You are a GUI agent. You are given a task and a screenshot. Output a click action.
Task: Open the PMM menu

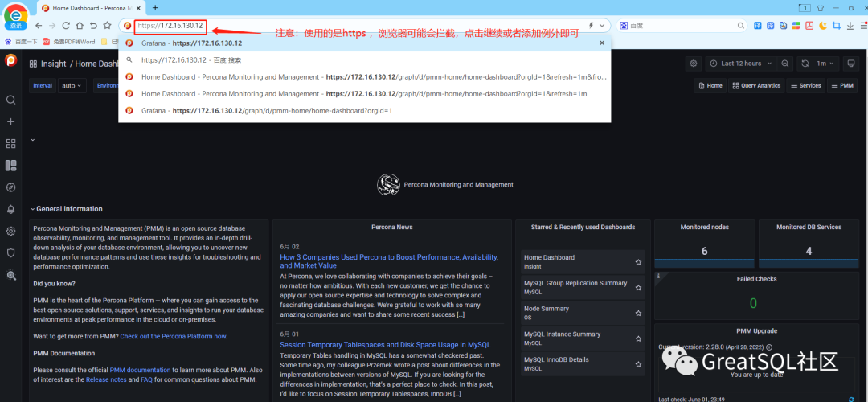click(x=841, y=86)
